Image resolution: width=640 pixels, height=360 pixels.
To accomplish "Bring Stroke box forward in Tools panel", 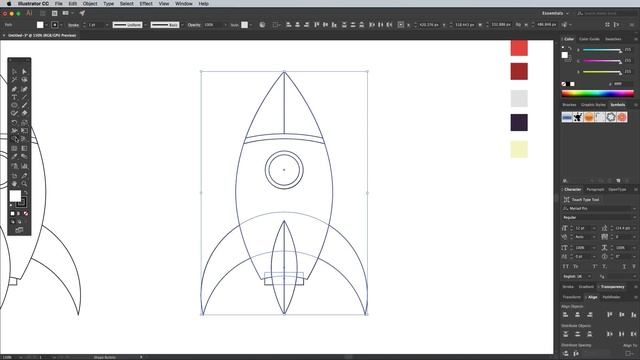I will tap(21, 202).
